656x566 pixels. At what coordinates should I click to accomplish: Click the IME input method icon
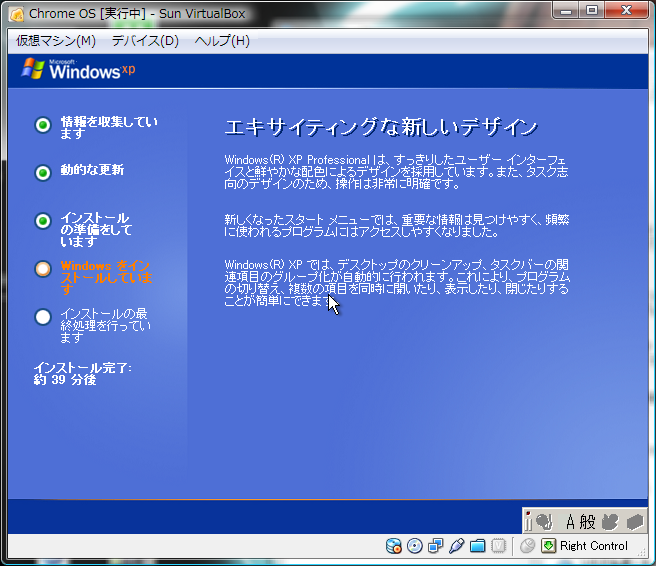tap(544, 521)
